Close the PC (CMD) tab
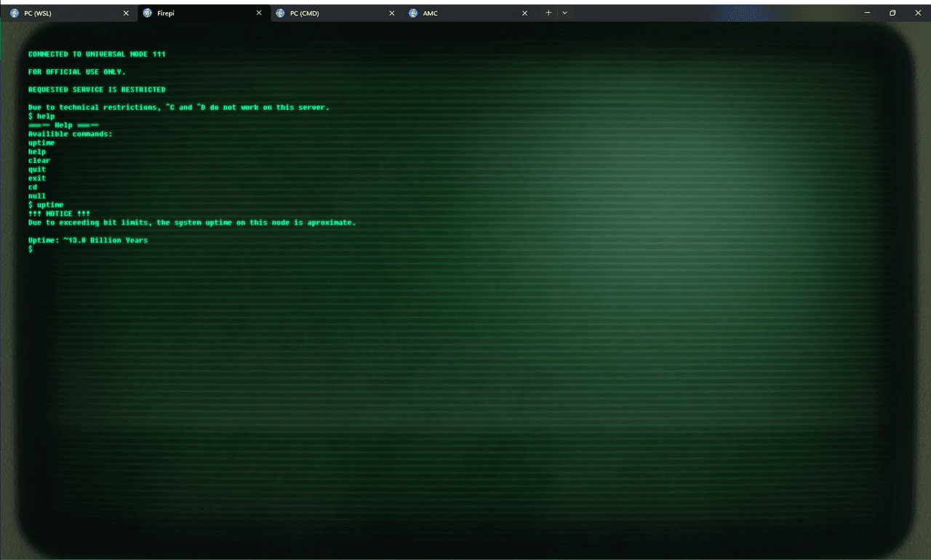931x560 pixels. pyautogui.click(x=392, y=13)
